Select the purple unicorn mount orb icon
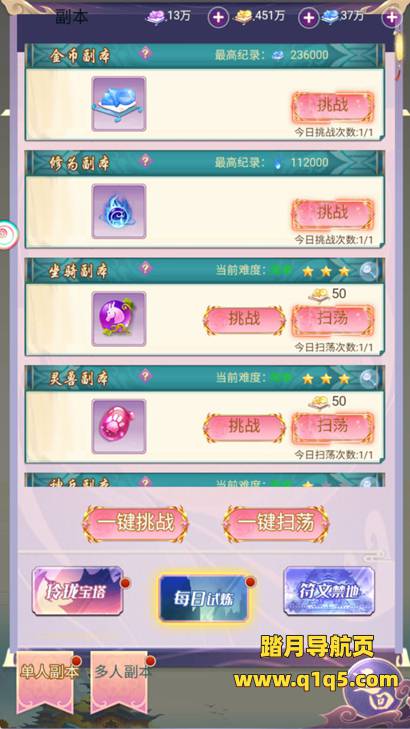The image size is (410, 729). click(119, 319)
